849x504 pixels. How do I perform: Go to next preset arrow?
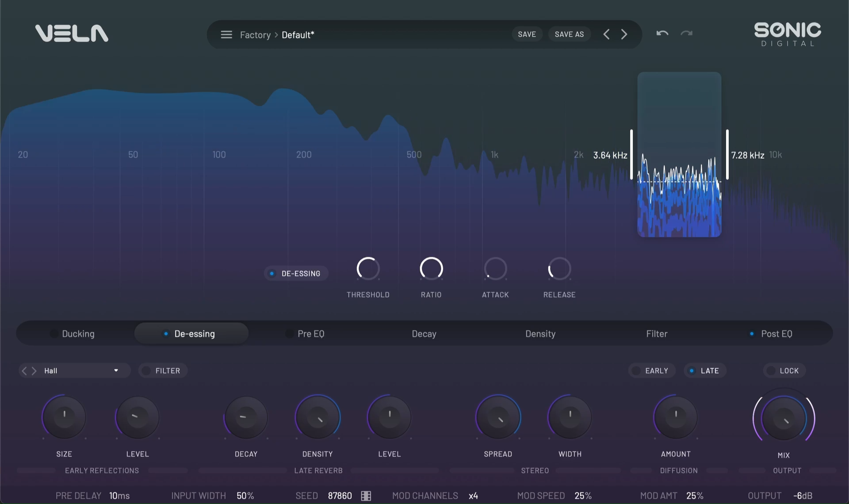pyautogui.click(x=624, y=34)
